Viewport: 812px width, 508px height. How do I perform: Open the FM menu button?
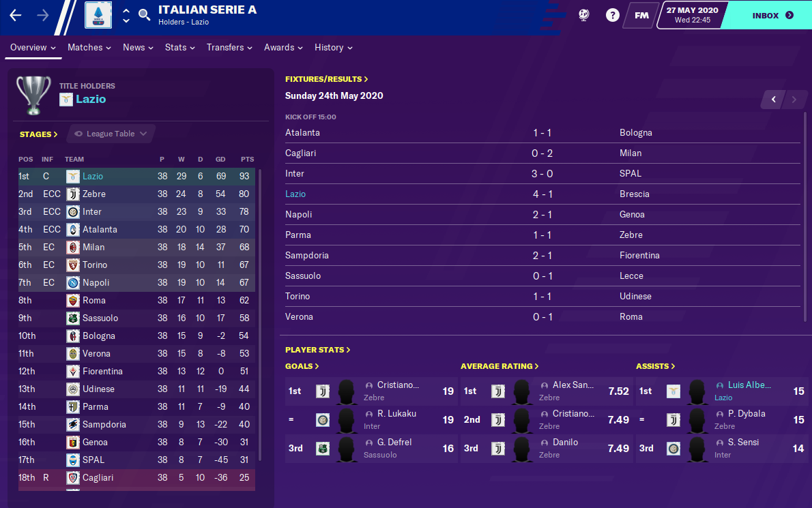point(641,16)
